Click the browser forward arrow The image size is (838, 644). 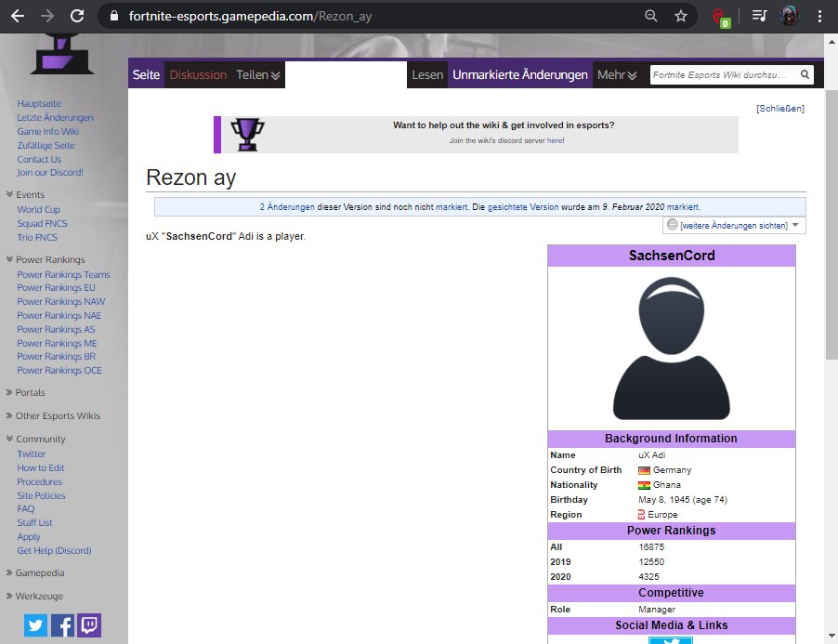tap(47, 16)
